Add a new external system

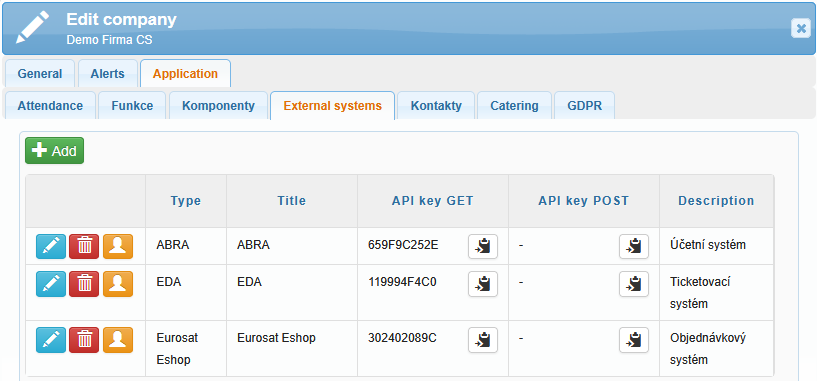point(54,151)
